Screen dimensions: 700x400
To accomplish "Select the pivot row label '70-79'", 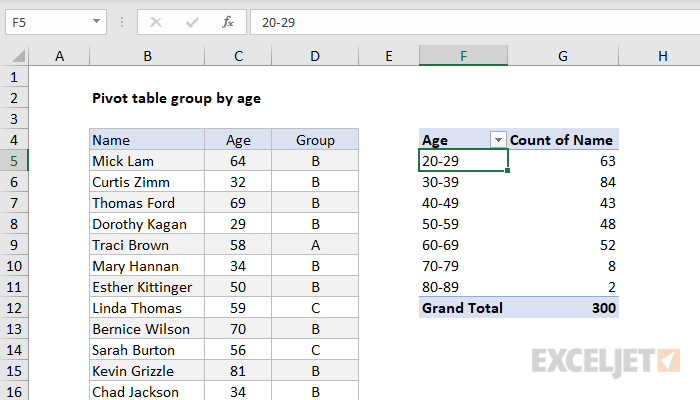I will (x=463, y=266).
